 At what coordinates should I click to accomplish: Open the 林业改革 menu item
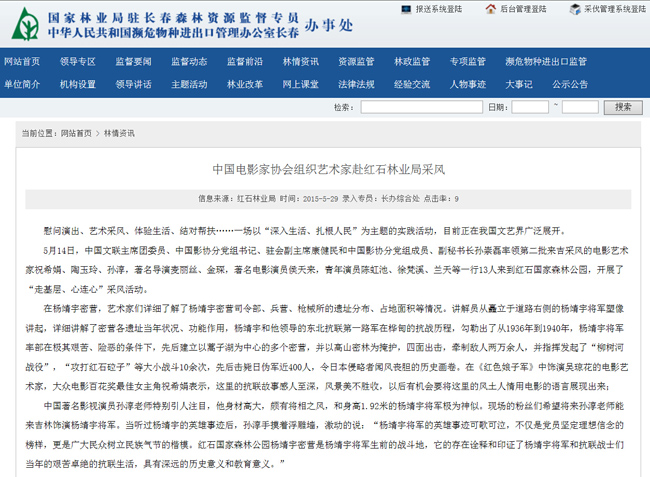click(x=245, y=85)
